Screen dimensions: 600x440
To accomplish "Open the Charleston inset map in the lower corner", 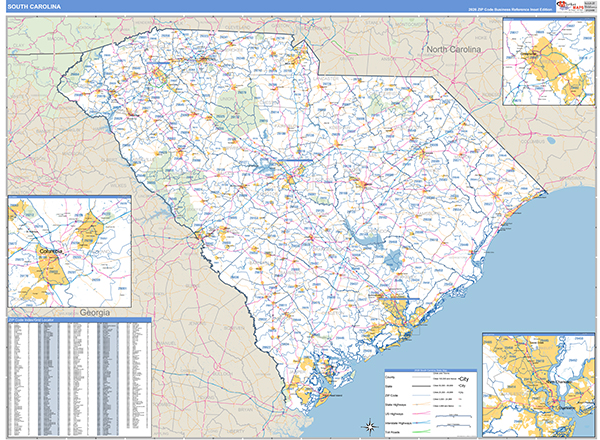I will [538, 385].
